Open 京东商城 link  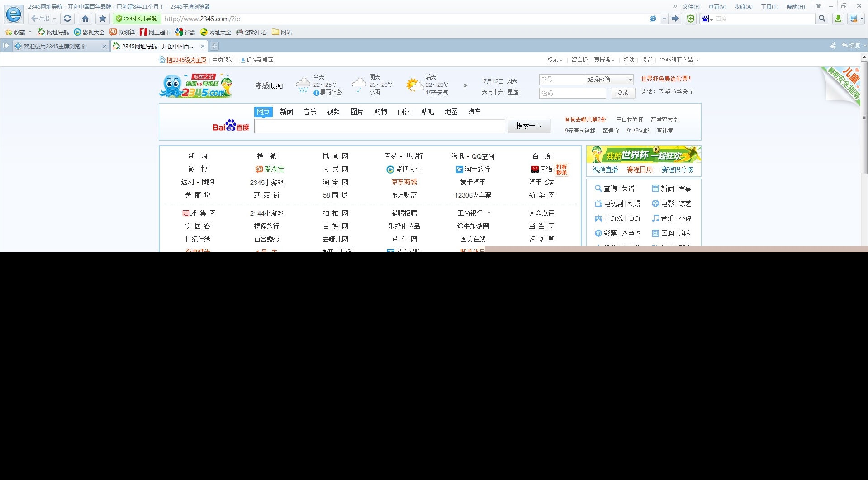[404, 182]
